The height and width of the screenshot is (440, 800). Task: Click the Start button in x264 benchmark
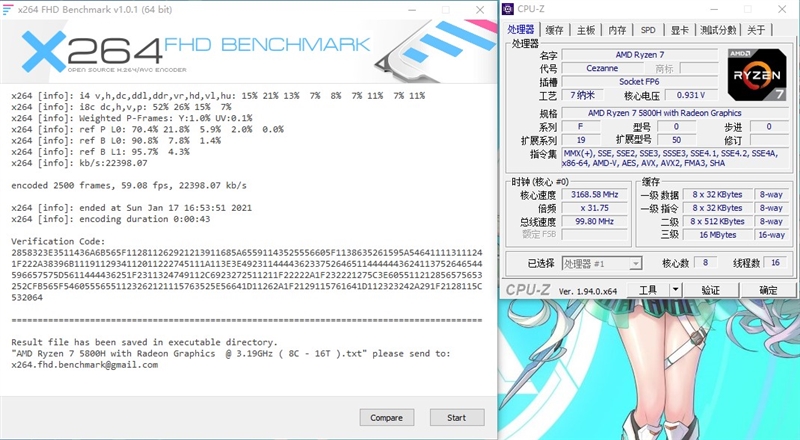click(457, 418)
